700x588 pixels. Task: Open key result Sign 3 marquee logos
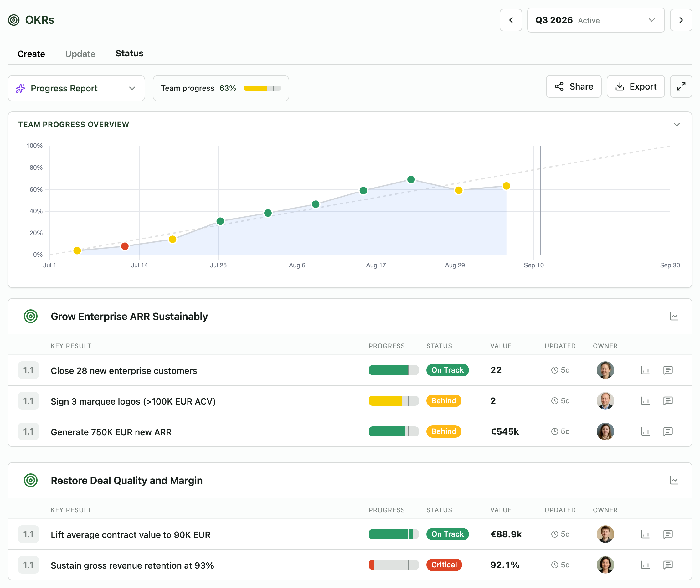point(133,401)
